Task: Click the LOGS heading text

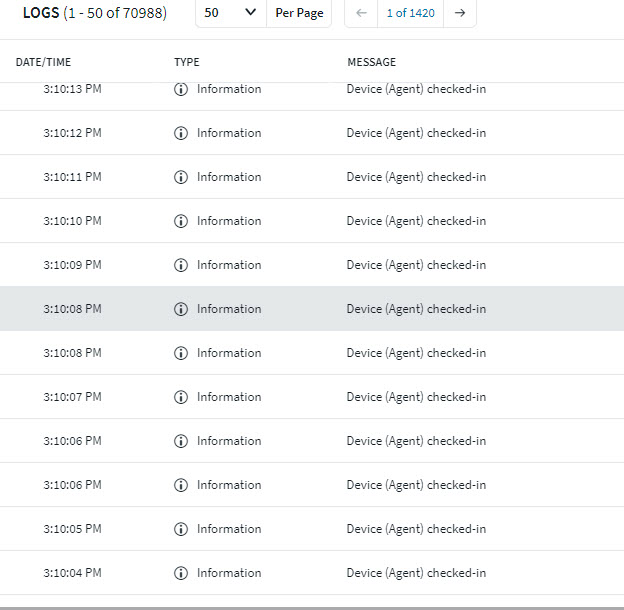Action: [40, 13]
